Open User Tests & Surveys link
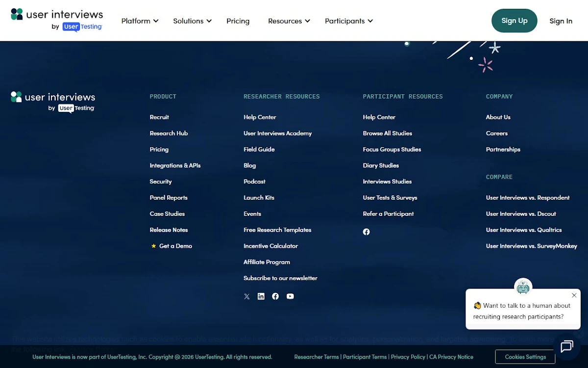Image resolution: width=588 pixels, height=368 pixels. coord(390,198)
